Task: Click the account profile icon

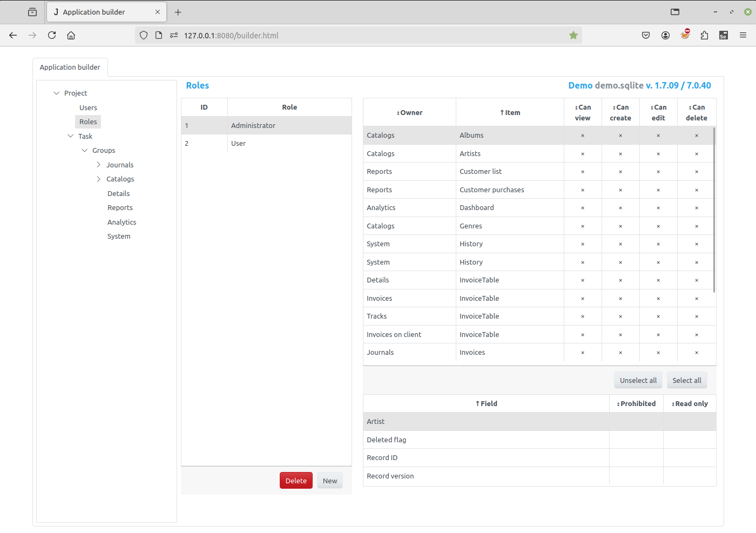Action: pyautogui.click(x=665, y=35)
